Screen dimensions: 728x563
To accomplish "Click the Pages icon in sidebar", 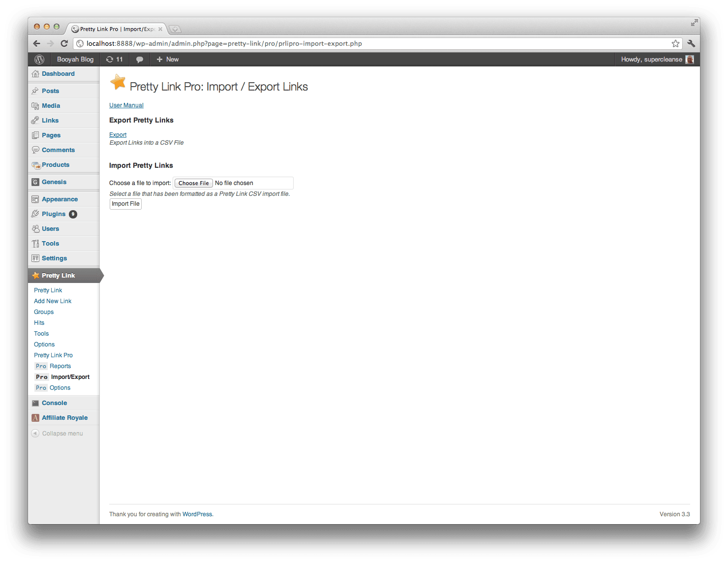I will tap(35, 135).
